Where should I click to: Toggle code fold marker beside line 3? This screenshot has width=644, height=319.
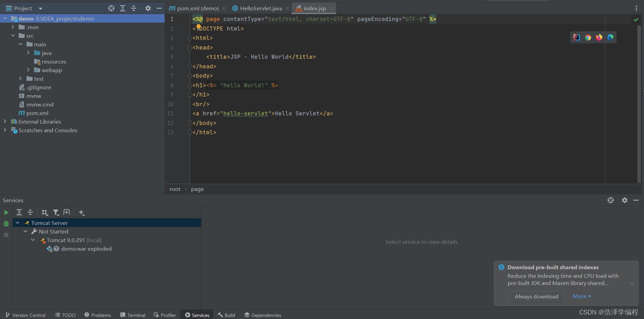point(190,38)
